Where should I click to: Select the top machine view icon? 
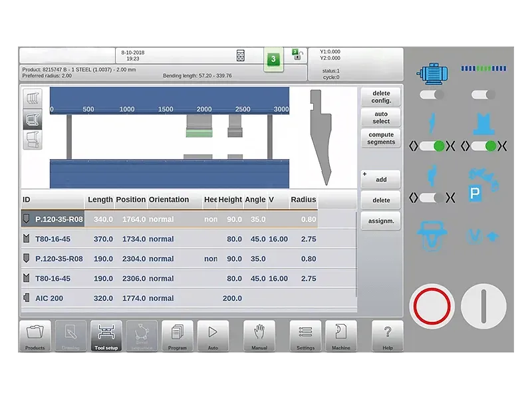33,98
